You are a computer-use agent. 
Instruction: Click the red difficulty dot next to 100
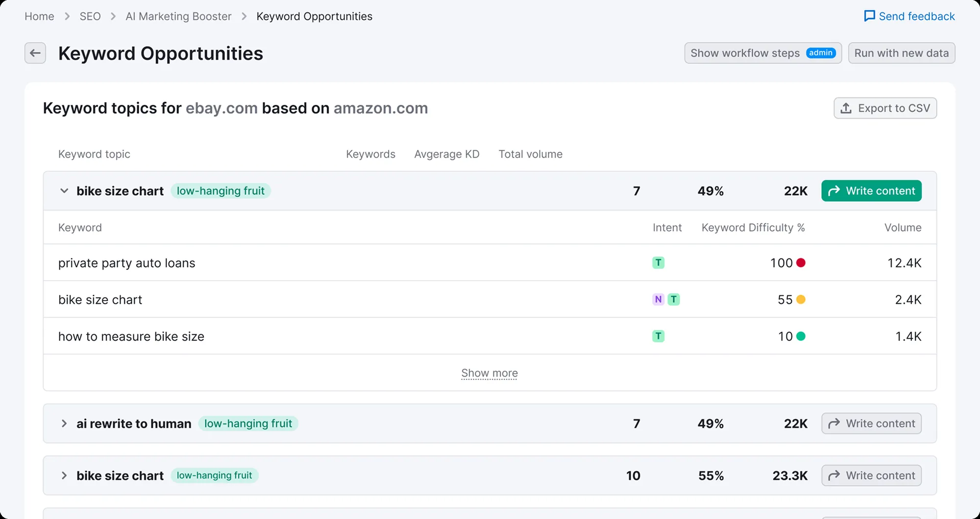tap(801, 263)
